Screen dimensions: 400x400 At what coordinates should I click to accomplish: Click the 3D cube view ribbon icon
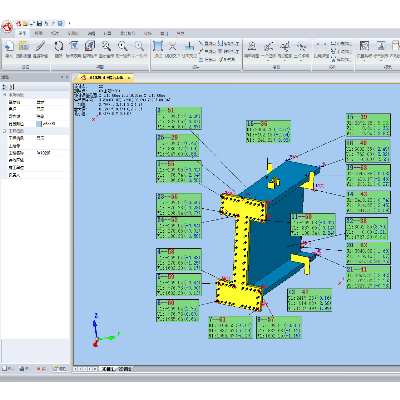(90, 46)
